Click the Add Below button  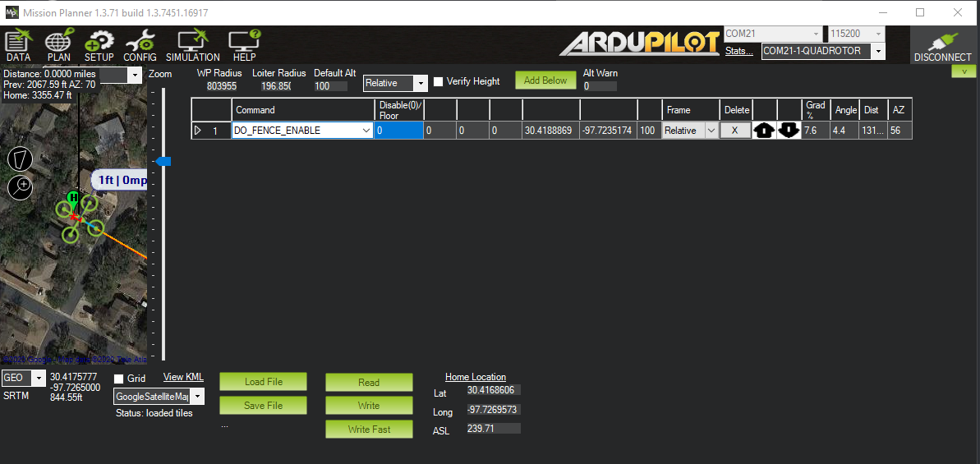tap(545, 80)
